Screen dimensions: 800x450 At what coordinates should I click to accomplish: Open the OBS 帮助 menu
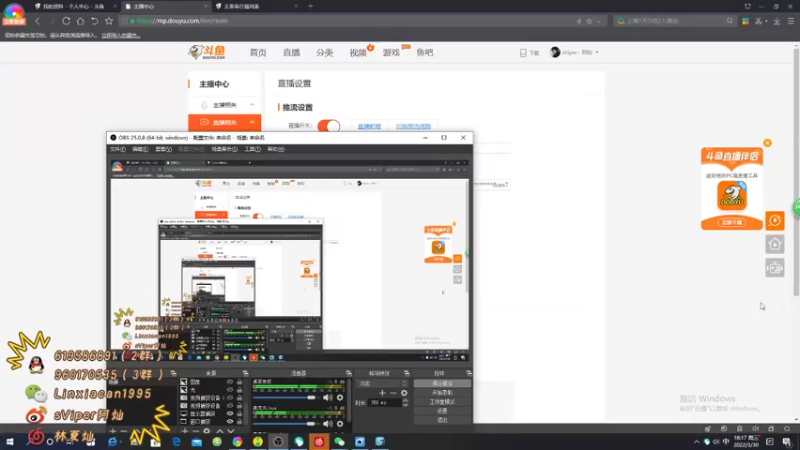click(x=276, y=149)
